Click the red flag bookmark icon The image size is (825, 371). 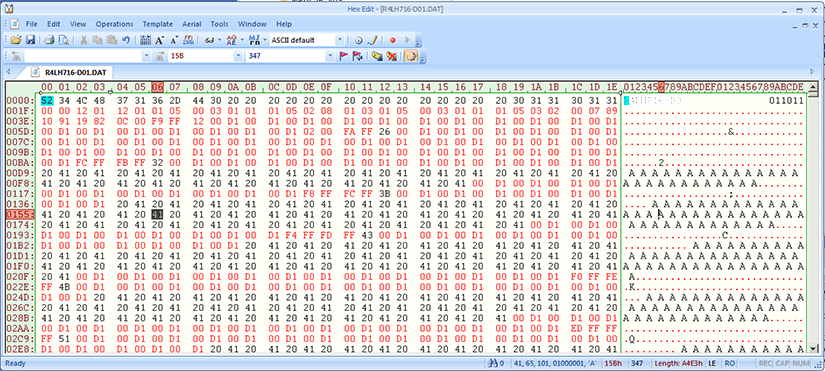click(344, 56)
